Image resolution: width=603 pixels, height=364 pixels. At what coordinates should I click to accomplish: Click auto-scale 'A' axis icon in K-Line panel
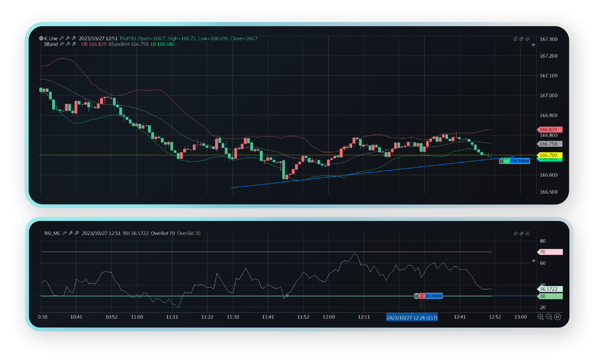tap(521, 39)
